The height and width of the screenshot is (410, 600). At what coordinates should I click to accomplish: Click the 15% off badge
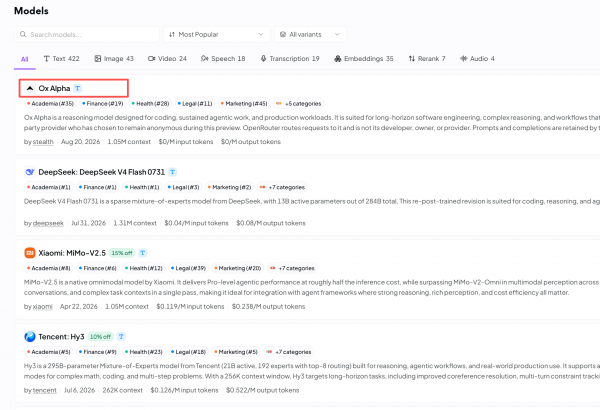click(122, 253)
